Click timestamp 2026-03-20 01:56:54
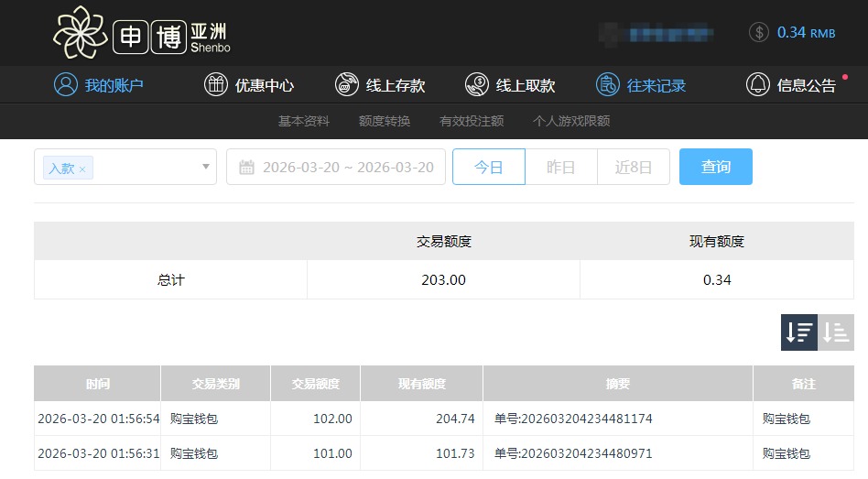This screenshot has height=479, width=868. [99, 419]
